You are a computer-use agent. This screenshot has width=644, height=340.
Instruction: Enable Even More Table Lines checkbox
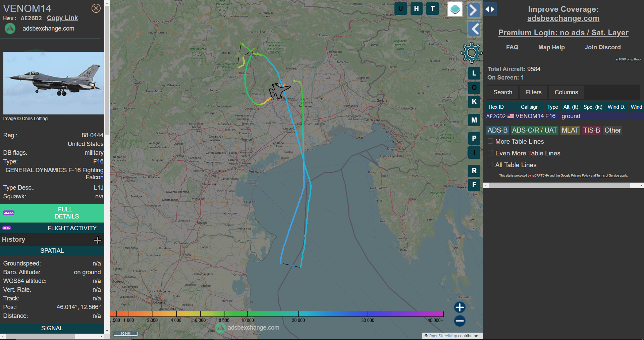(490, 153)
